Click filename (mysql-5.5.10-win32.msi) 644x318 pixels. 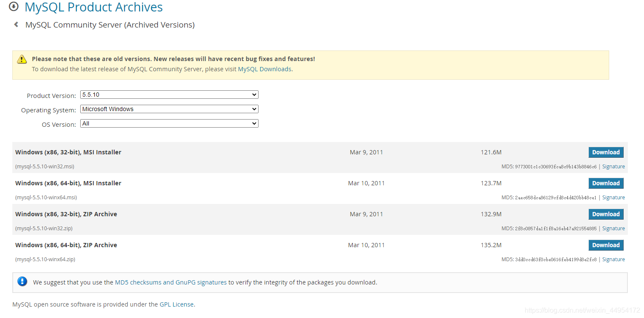tap(45, 167)
